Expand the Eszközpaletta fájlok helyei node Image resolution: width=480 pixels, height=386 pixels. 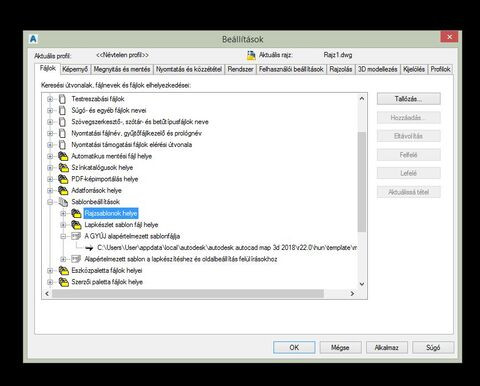(x=50, y=270)
